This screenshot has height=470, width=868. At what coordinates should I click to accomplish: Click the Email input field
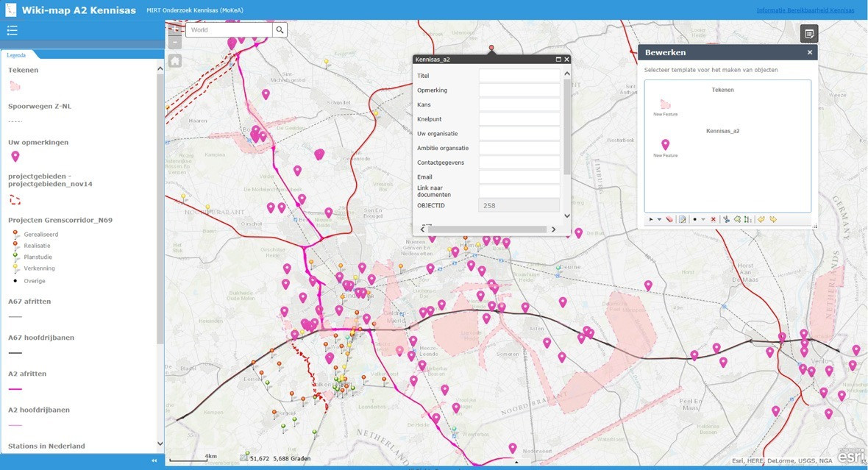pyautogui.click(x=519, y=177)
